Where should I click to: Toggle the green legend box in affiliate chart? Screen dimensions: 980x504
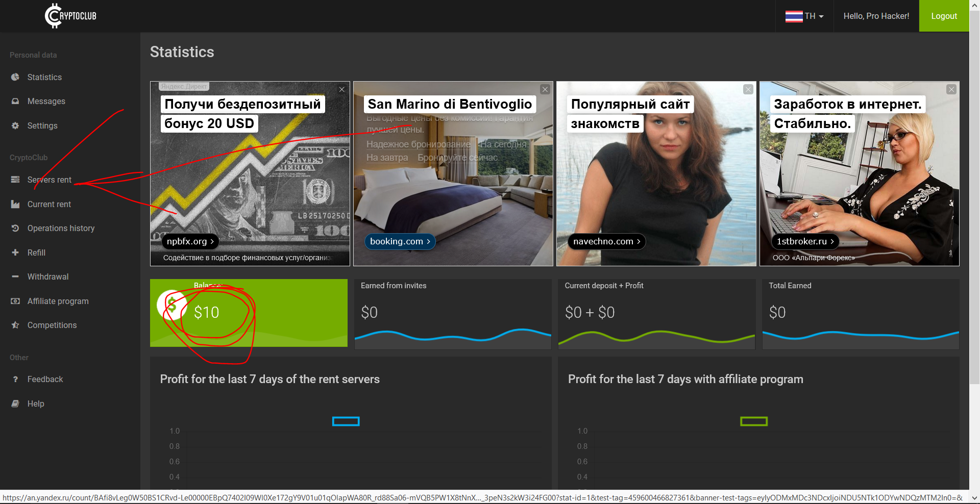pos(753,421)
